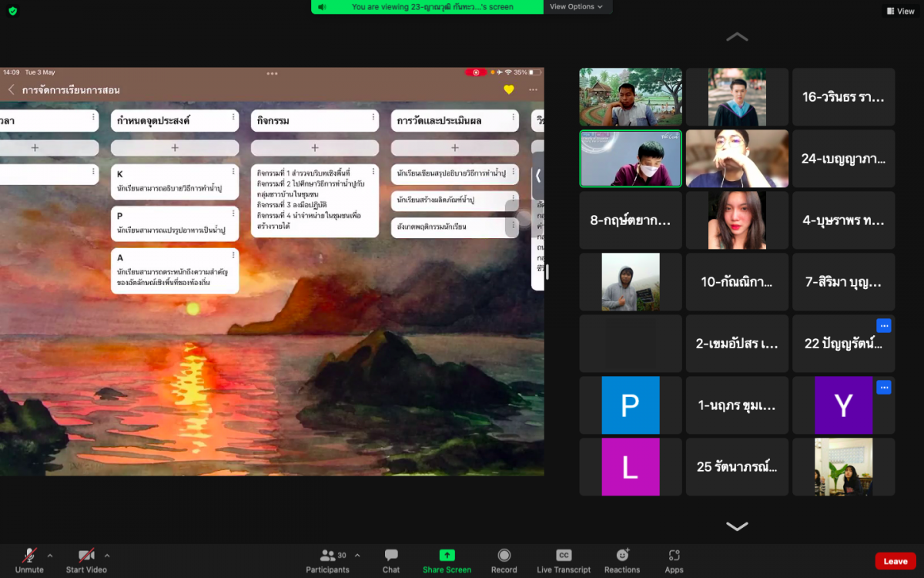Select สังเกตพฤติกรรมนักเรียน card
Image resolution: width=924 pixels, height=578 pixels.
click(455, 227)
